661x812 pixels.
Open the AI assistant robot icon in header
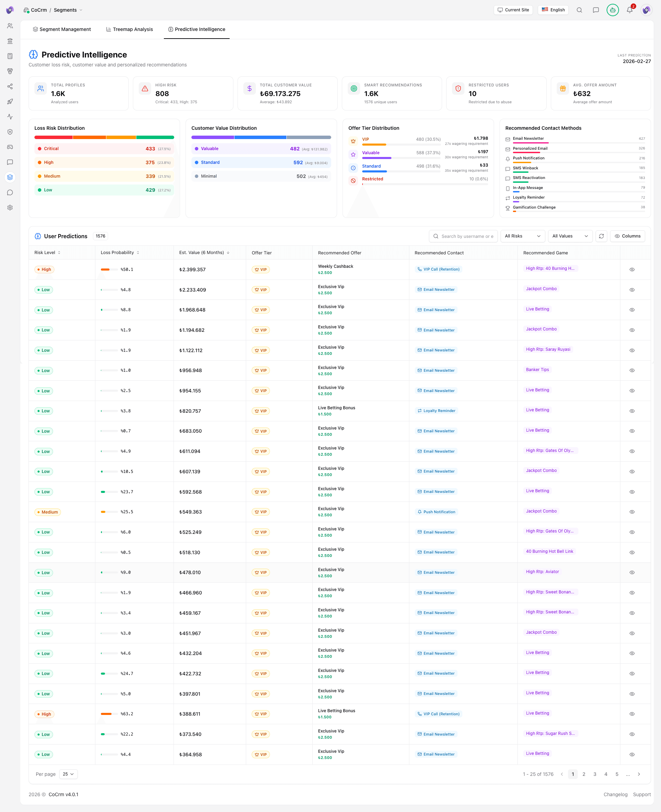[613, 10]
